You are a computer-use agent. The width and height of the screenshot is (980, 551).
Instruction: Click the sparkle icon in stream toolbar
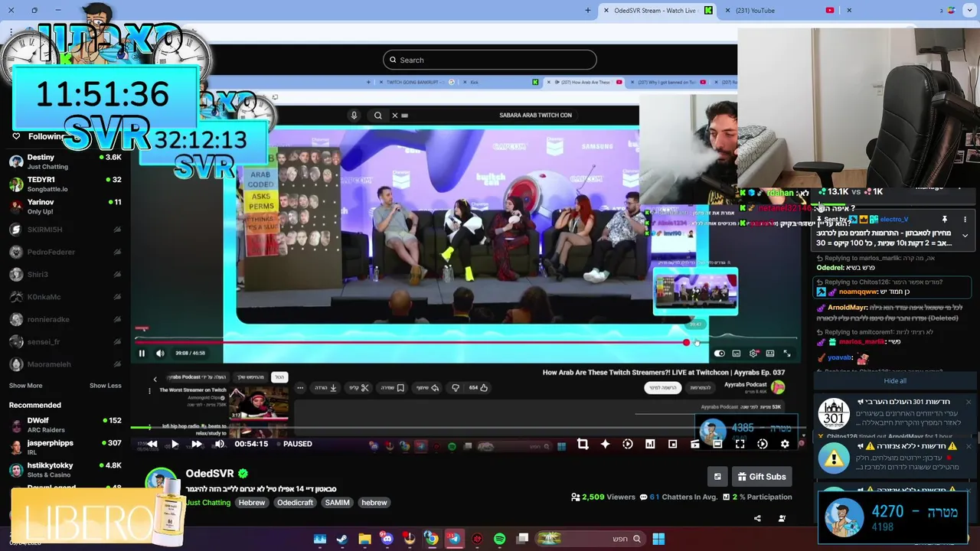[x=605, y=444]
